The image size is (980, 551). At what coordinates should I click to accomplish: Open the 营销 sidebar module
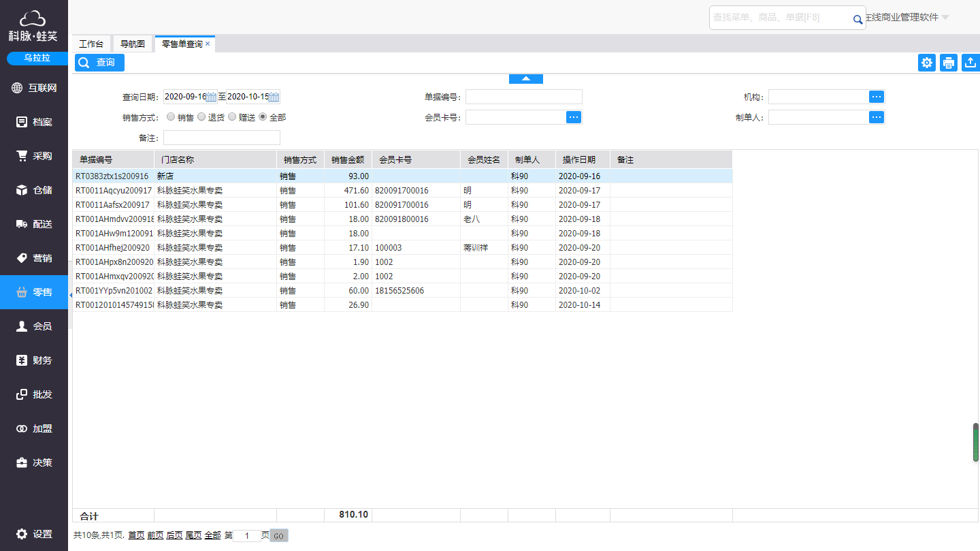coord(34,258)
